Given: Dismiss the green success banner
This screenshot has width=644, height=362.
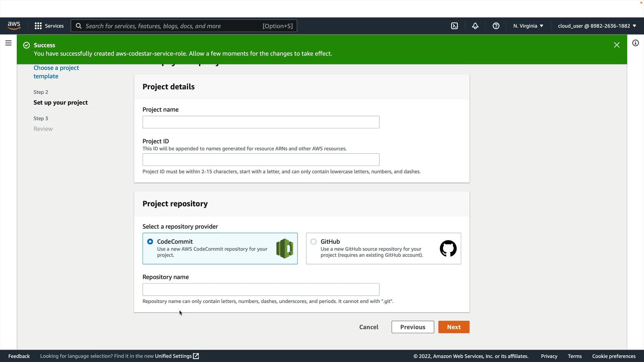Looking at the screenshot, I should 616,45.
